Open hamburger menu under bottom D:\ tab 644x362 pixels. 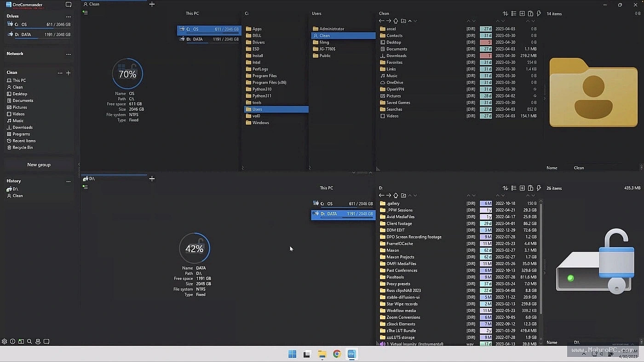coord(85,187)
